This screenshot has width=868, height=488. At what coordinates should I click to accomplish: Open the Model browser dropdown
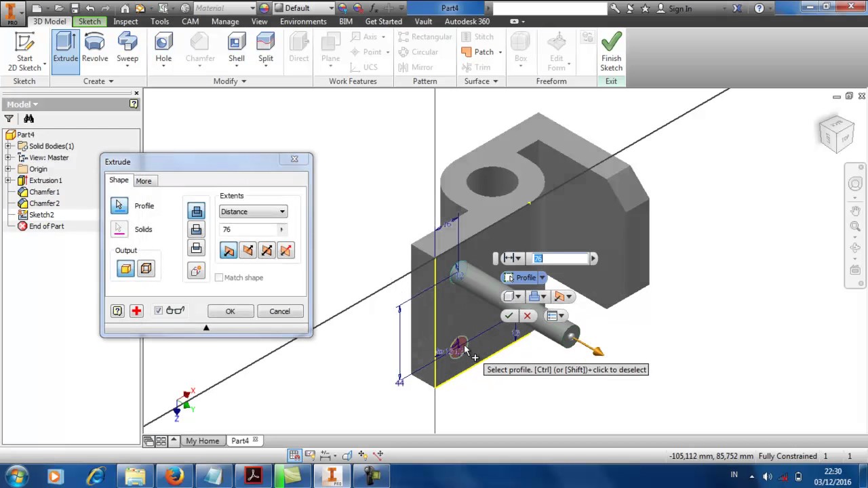click(23, 104)
